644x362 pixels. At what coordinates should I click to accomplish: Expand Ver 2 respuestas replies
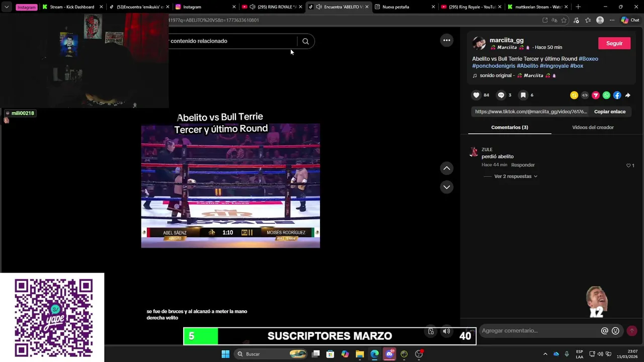coord(516,176)
